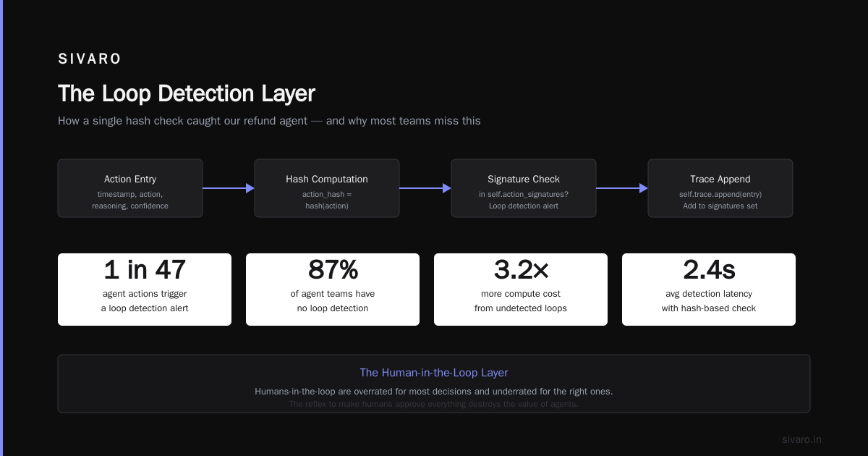Image resolution: width=868 pixels, height=456 pixels.
Task: Click the action_hash = hash(action) code text
Action: [x=327, y=200]
